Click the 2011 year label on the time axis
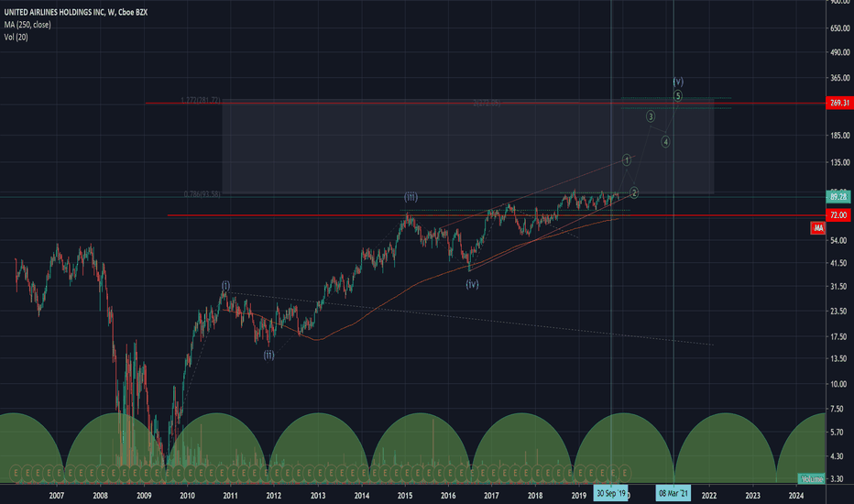 click(x=230, y=495)
